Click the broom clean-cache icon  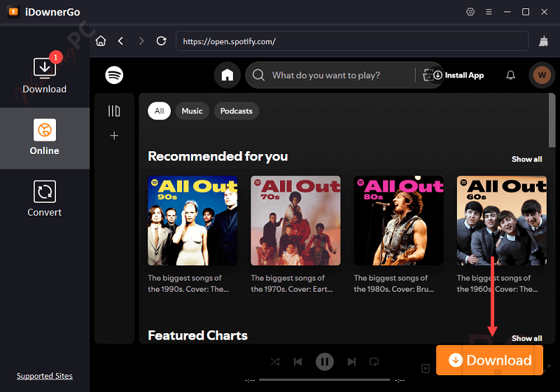544,41
